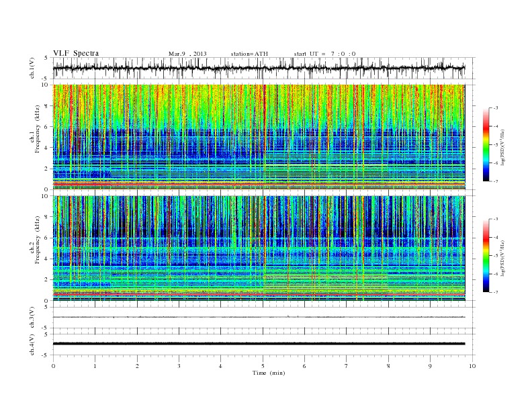The width and height of the screenshot is (532, 411).
Task: Click the upper PSD color bar
Action: pyautogui.click(x=486, y=144)
